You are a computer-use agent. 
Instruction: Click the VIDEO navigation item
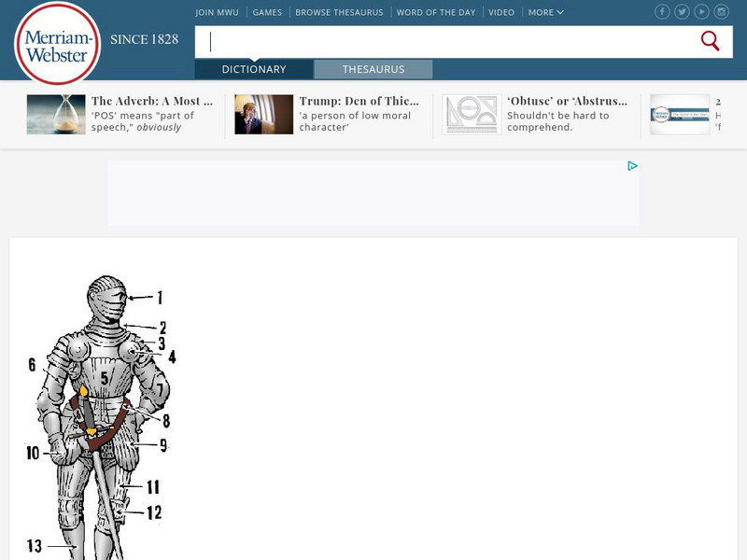(x=500, y=12)
